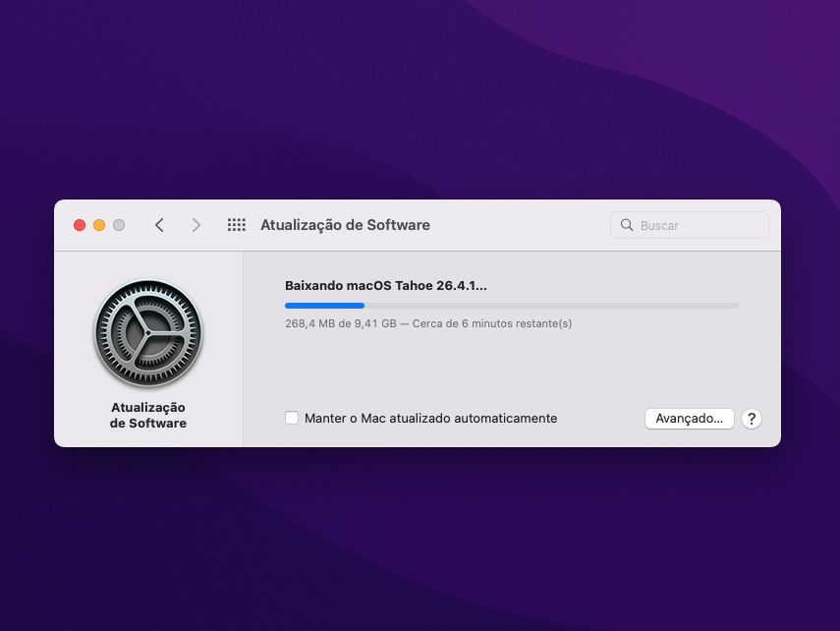Open help with the question mark button
Screen dimensions: 840x631
[x=752, y=419]
